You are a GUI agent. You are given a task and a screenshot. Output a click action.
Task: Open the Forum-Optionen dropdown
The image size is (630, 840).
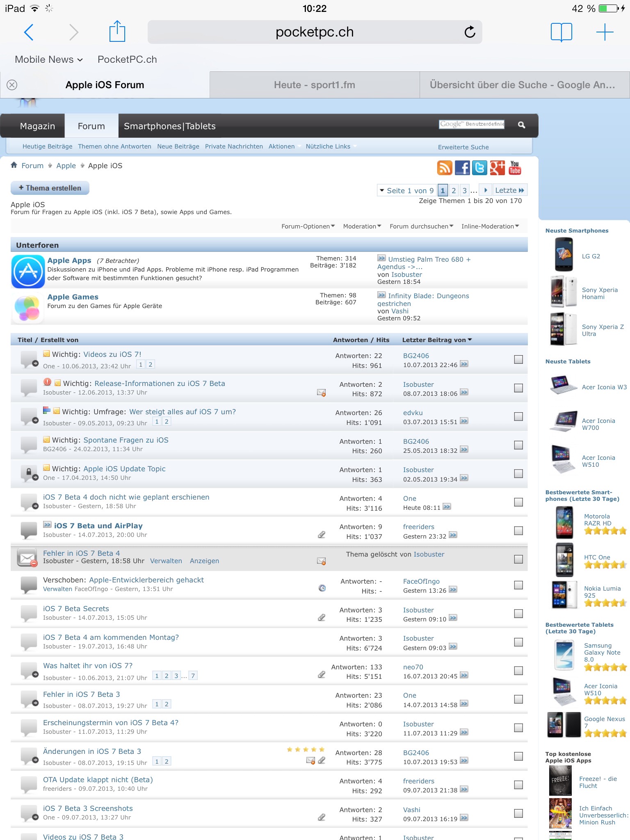308,226
